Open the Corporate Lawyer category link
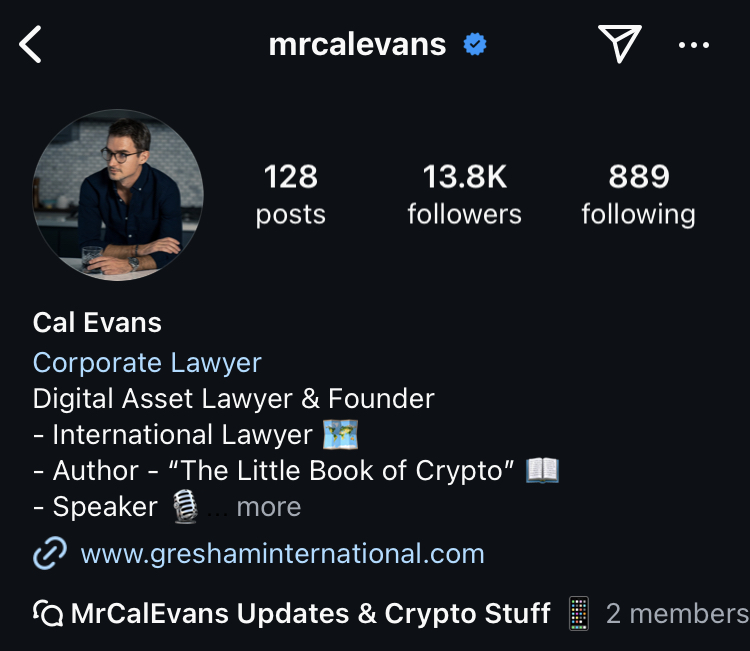The width and height of the screenshot is (750, 651). coord(147,363)
